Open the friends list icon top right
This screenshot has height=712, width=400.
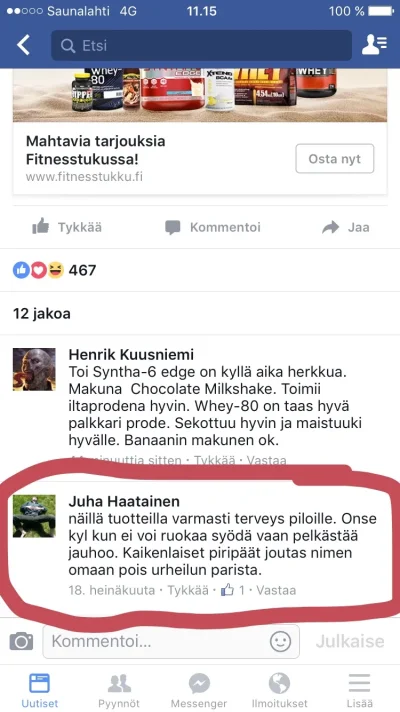pyautogui.click(x=374, y=45)
